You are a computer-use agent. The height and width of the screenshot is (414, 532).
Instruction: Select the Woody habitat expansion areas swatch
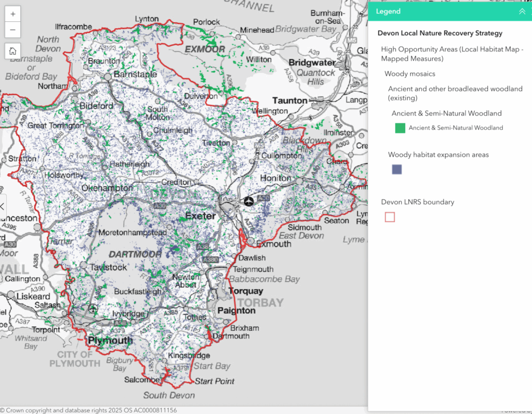tap(397, 169)
